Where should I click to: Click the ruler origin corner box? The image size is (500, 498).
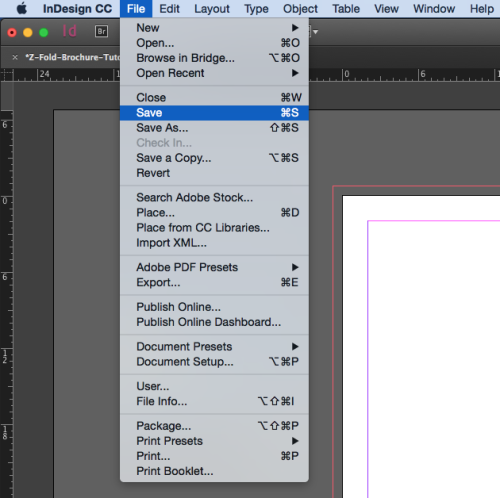[x=7, y=75]
